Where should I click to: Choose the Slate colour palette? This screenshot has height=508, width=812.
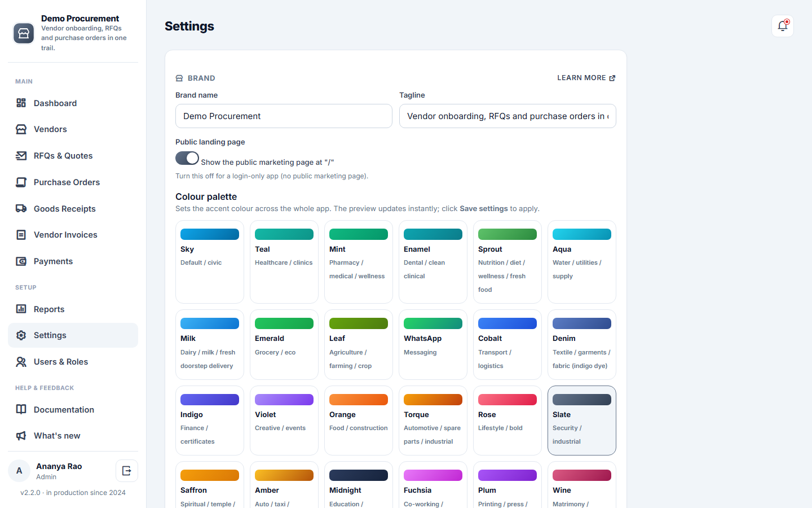click(582, 421)
